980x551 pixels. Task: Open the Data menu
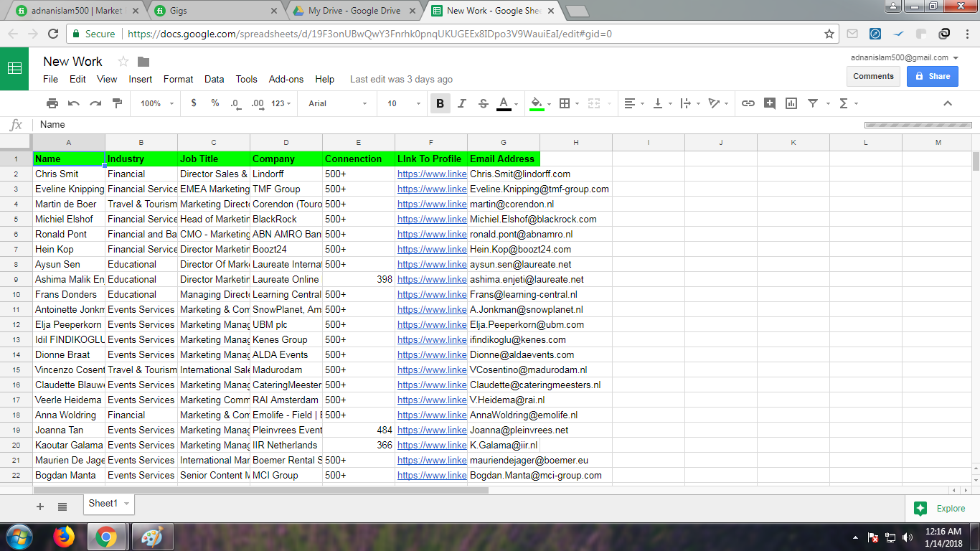[214, 79]
